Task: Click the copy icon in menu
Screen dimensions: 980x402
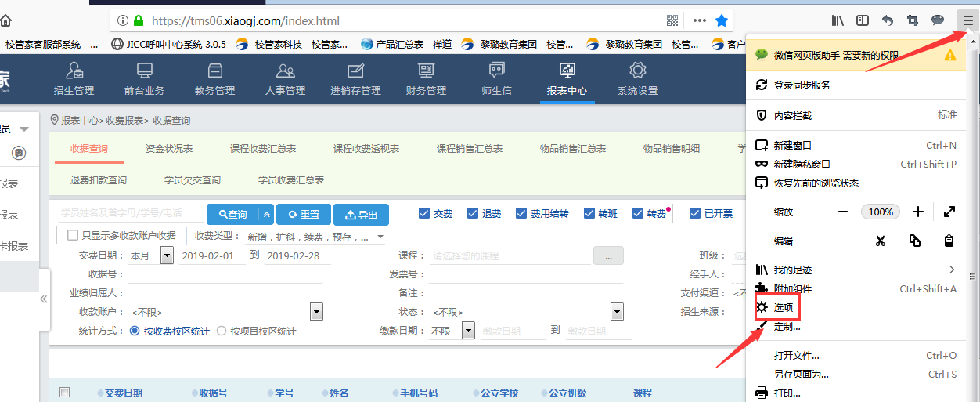Action: 914,241
